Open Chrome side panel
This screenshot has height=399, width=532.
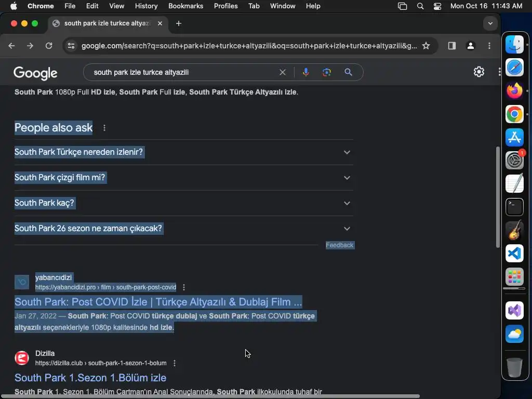[452, 46]
